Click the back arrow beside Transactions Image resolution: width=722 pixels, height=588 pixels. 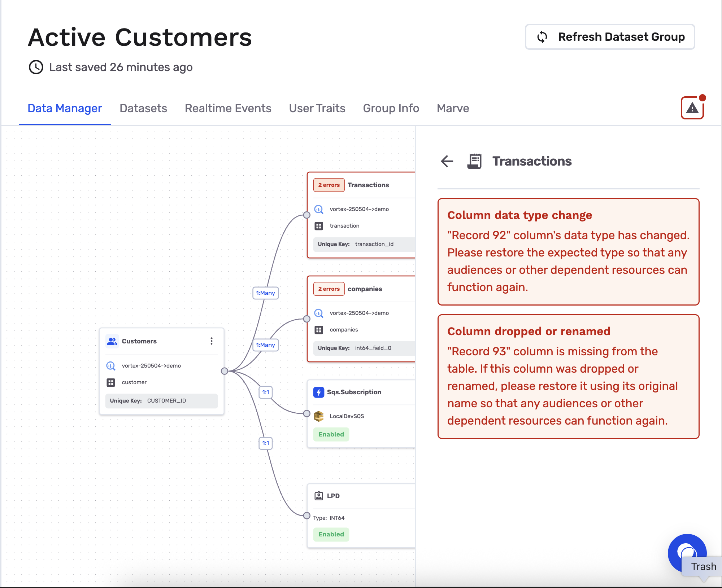point(447,161)
